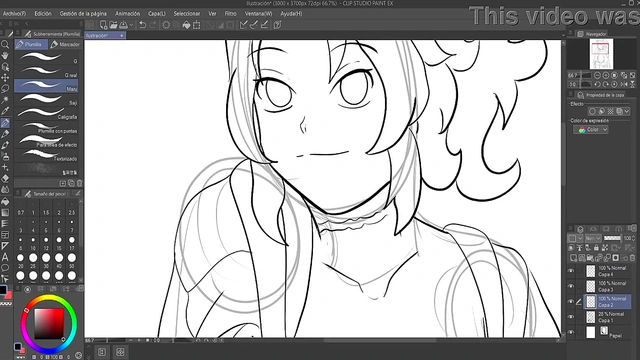
Task: Flip canvas horizontally in Navigator
Action: click(x=624, y=84)
